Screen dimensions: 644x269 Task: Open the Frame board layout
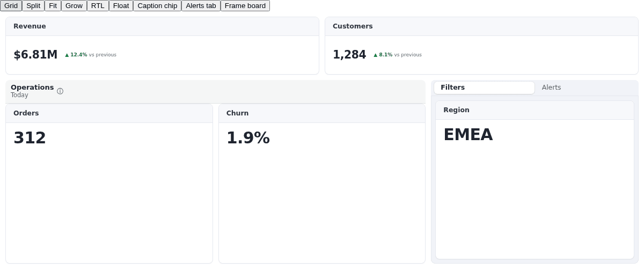[245, 6]
